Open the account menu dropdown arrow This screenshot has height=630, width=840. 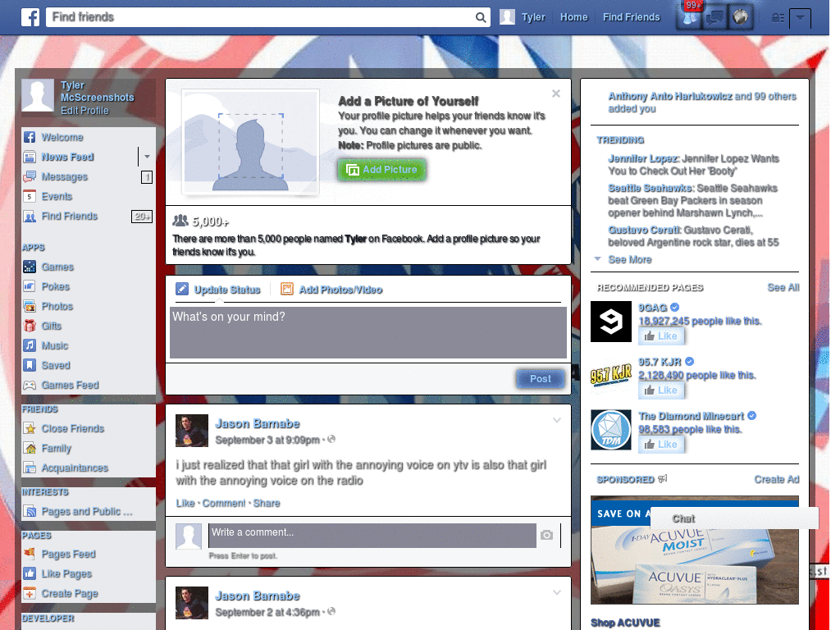[800, 18]
